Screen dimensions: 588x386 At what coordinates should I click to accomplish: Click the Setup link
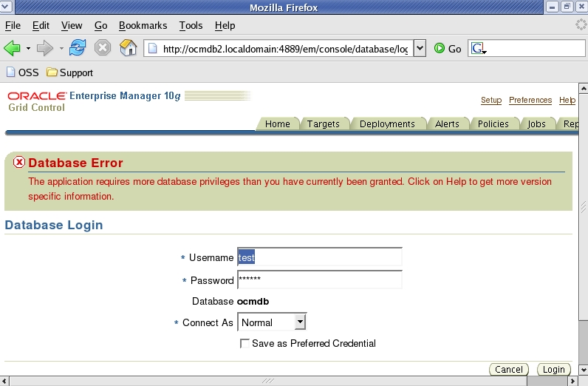pyautogui.click(x=491, y=101)
